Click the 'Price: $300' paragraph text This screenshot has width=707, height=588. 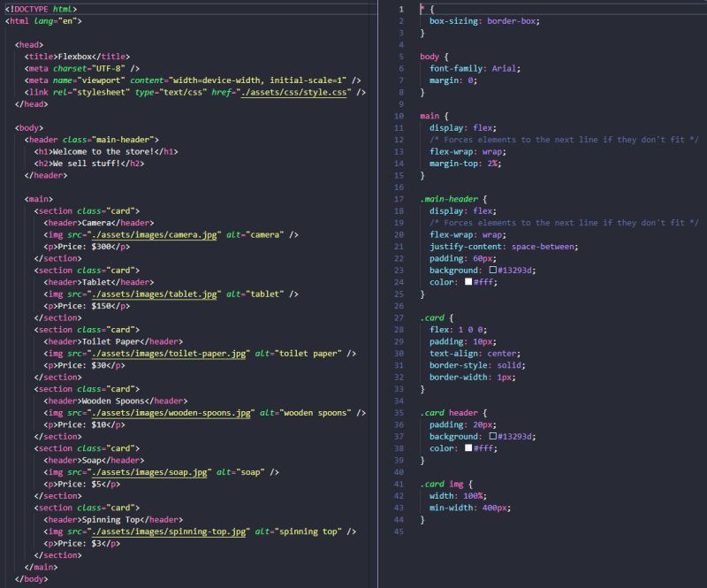click(84, 247)
